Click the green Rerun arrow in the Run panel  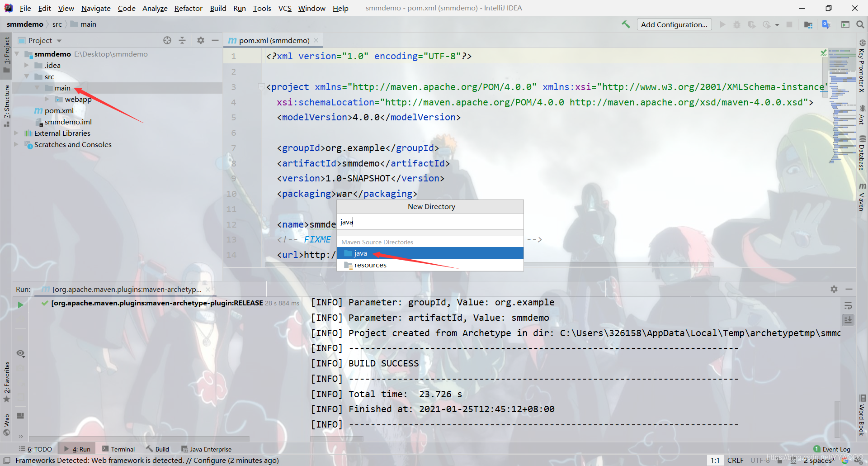click(x=20, y=305)
